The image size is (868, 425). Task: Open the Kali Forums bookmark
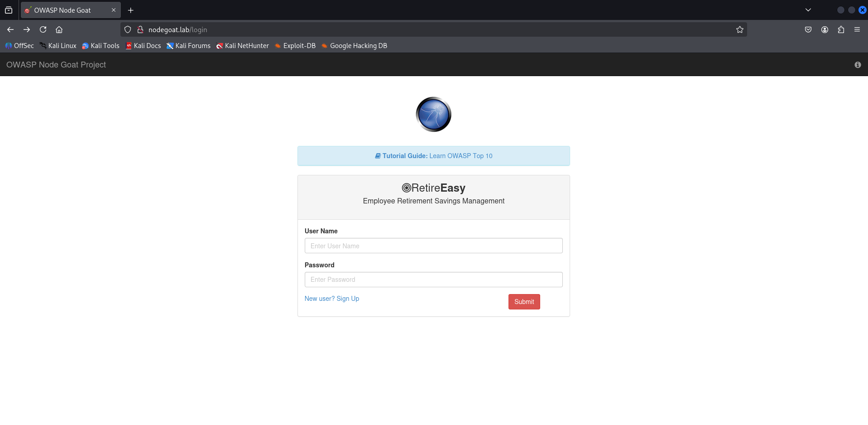(188, 46)
